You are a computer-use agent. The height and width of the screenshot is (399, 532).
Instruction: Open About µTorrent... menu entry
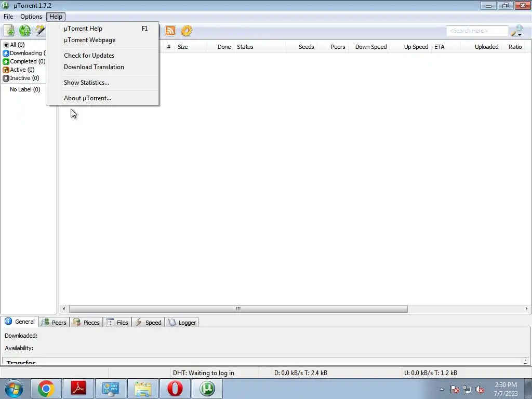click(102, 98)
